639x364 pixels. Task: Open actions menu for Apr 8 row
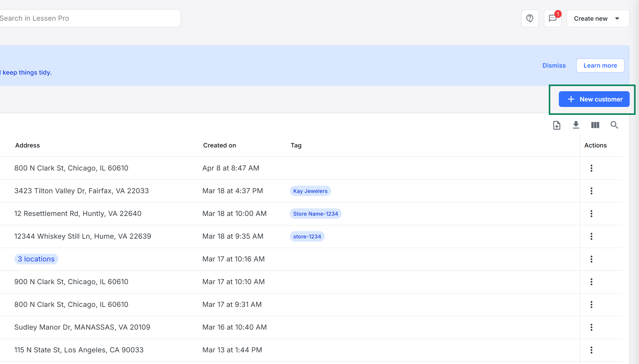pos(591,168)
